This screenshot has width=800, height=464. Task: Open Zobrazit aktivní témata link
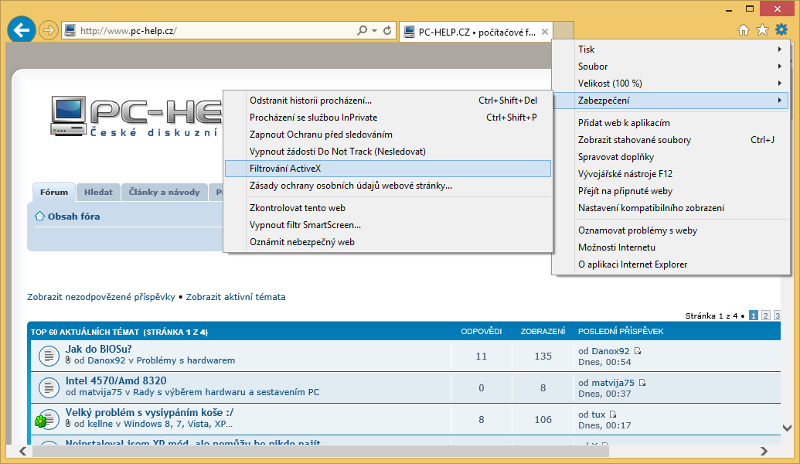click(235, 297)
